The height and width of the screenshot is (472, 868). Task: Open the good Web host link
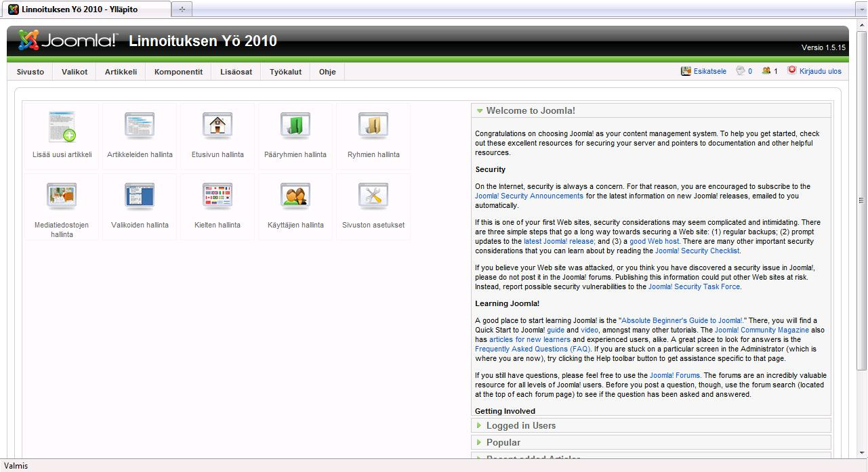654,241
